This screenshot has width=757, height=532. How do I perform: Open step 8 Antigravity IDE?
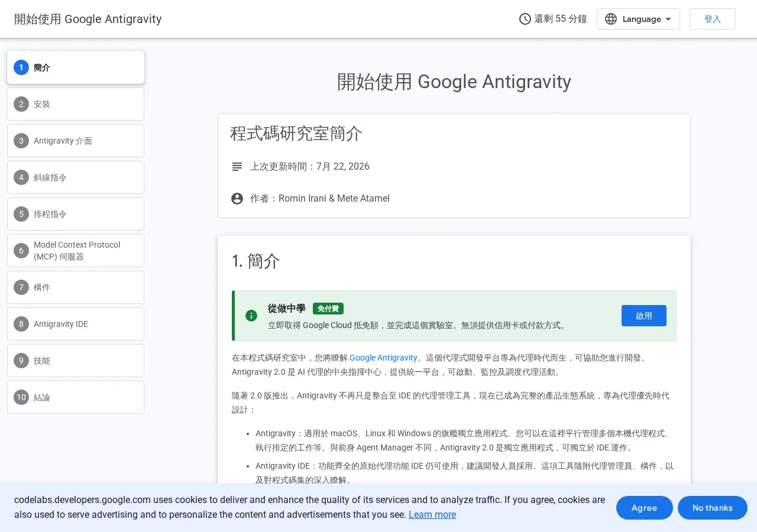pos(76,324)
